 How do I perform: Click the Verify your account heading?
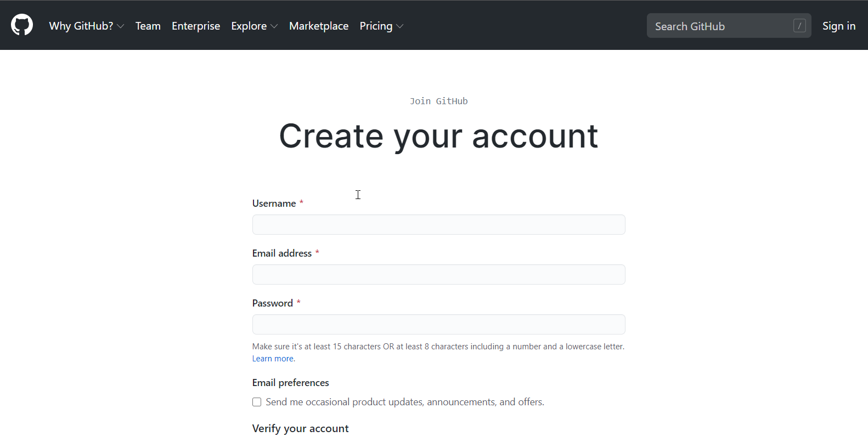(300, 429)
